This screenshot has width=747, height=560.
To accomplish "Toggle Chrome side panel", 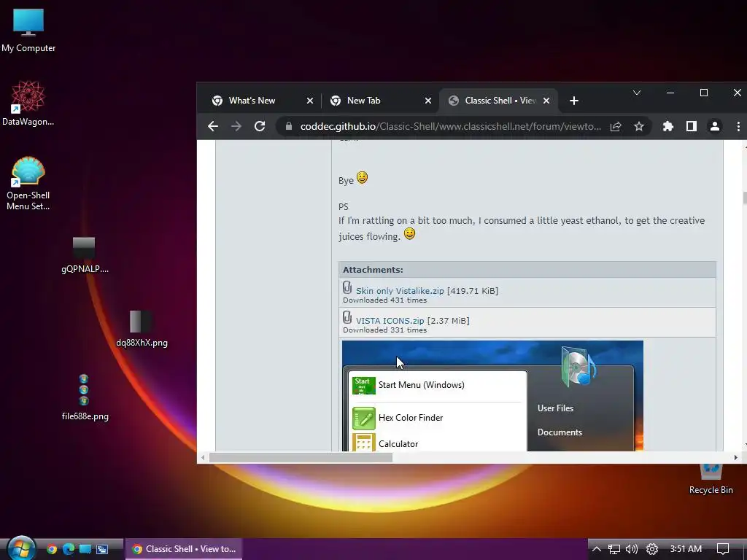I will pos(692,126).
